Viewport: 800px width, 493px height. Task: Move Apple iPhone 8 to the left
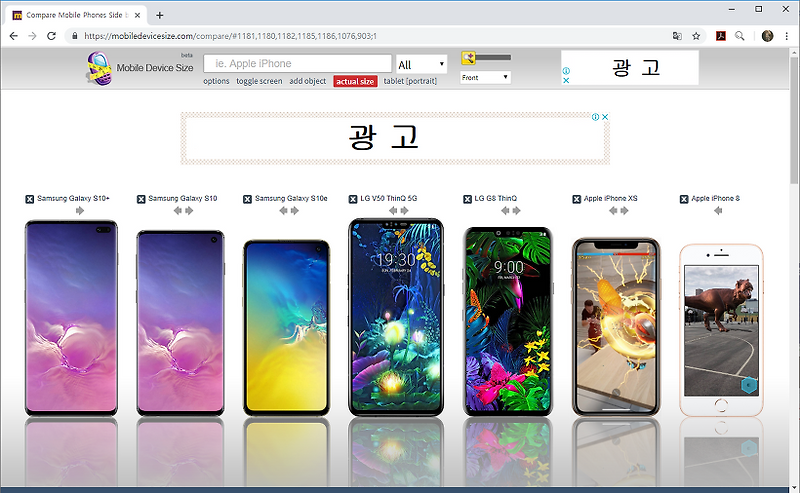coord(718,211)
